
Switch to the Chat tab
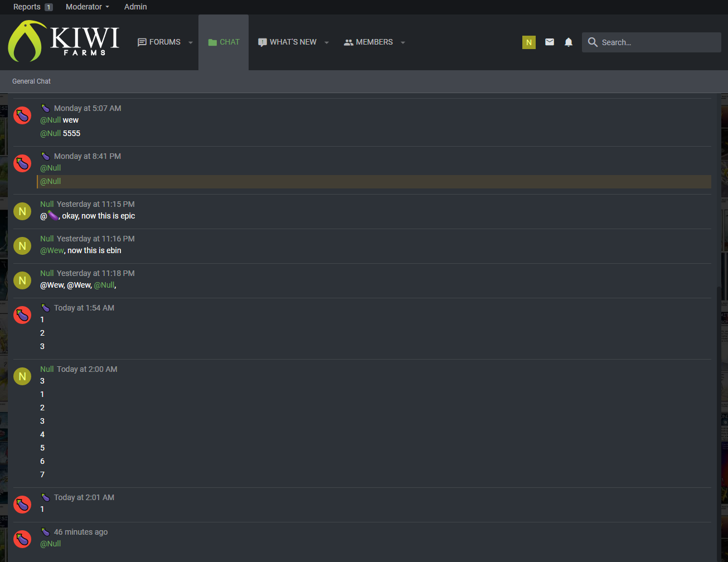tap(224, 42)
